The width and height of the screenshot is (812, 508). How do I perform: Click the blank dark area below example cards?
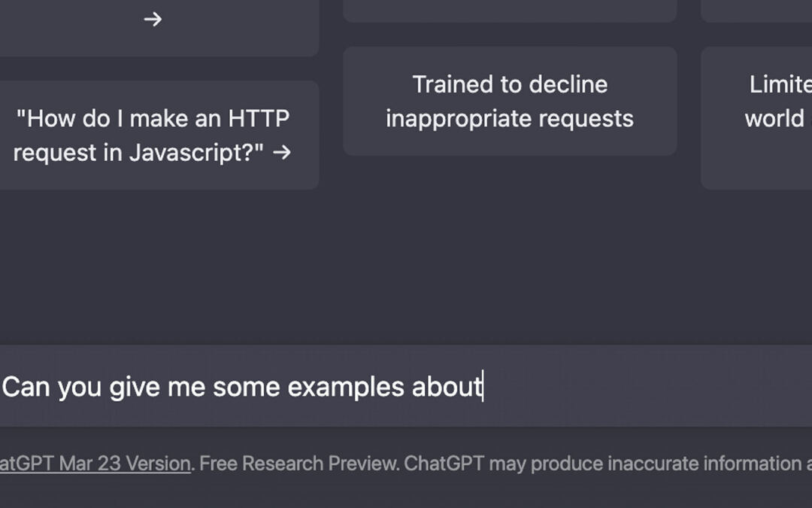tap(406, 263)
